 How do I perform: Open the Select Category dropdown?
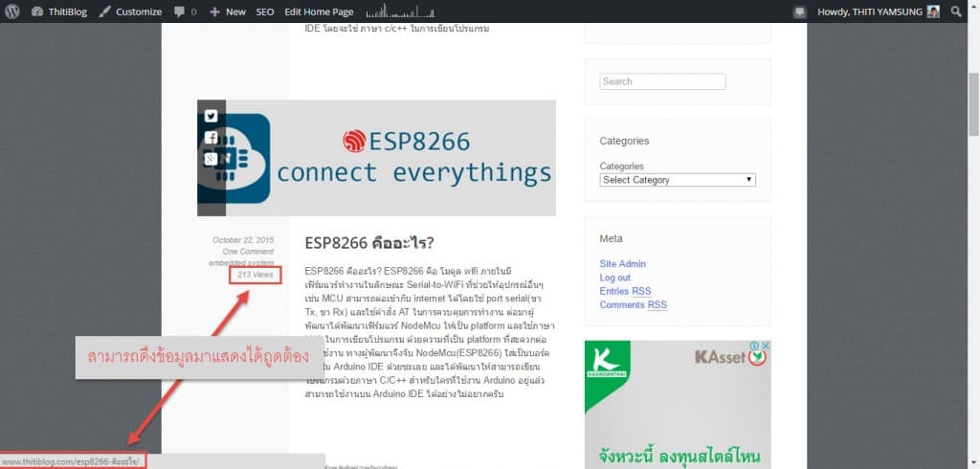coord(678,180)
